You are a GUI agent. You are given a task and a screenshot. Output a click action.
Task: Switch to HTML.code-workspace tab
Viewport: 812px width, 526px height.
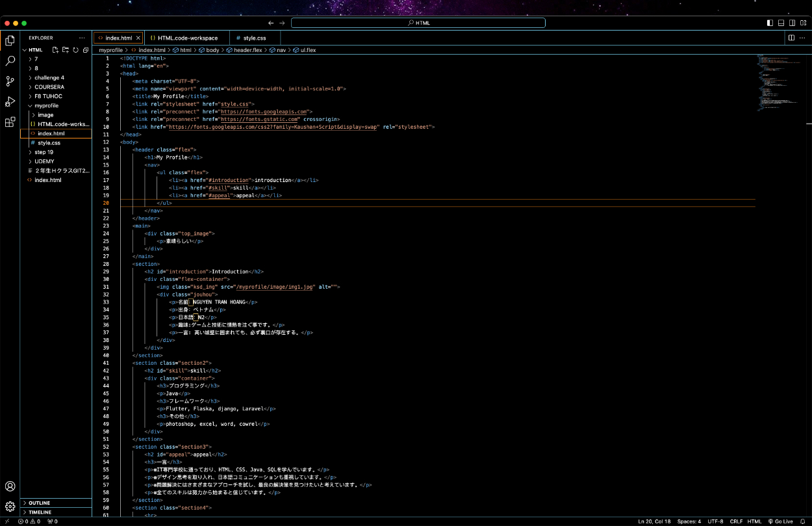pyautogui.click(x=187, y=38)
